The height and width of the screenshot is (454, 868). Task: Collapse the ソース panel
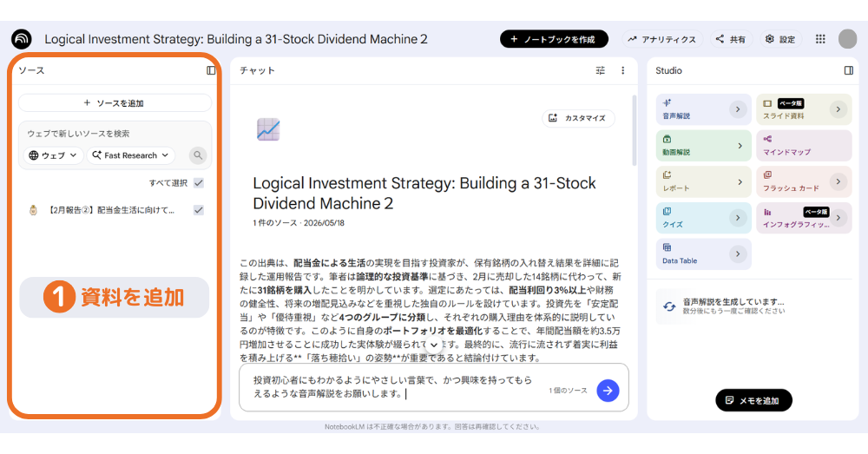pyautogui.click(x=211, y=70)
